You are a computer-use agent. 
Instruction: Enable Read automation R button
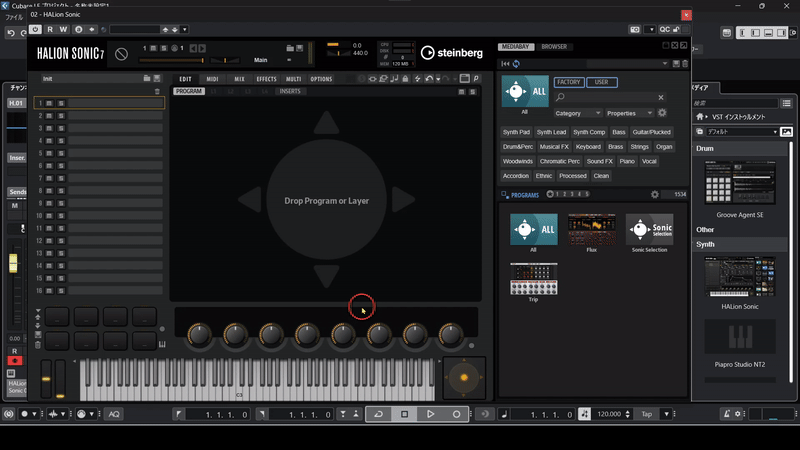(50, 30)
